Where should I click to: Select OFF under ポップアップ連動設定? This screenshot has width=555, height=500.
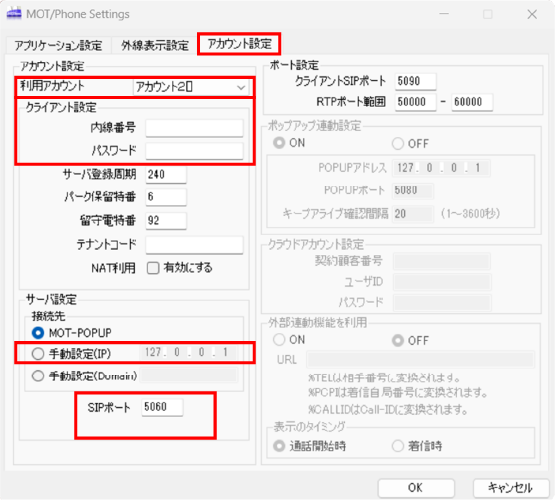point(398,144)
